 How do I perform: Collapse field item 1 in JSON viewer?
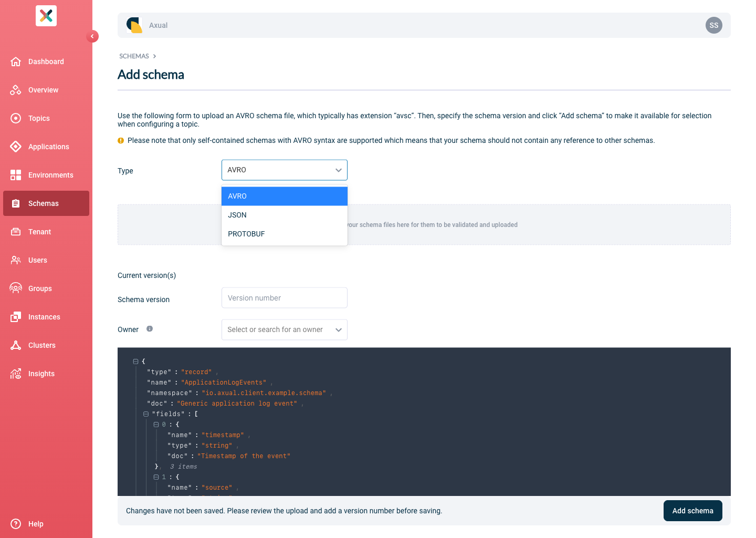tap(156, 477)
